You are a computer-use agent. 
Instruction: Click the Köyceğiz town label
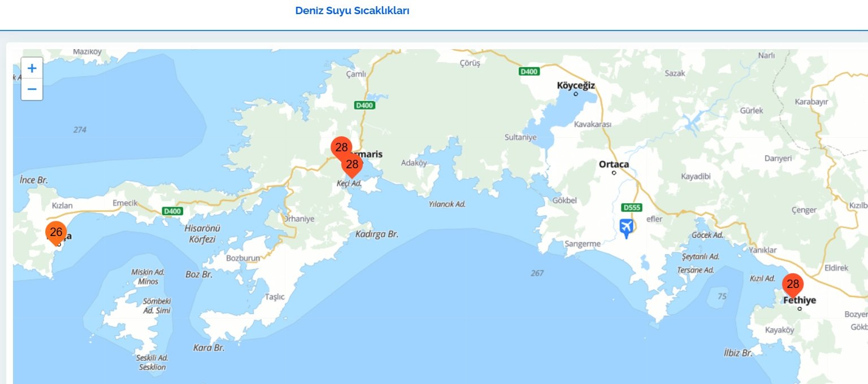point(576,86)
